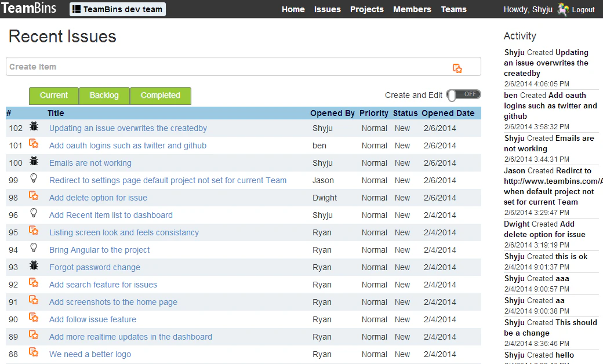Click 'Jason' in Opened By for issue 99
The image size is (603, 364).
click(x=323, y=180)
